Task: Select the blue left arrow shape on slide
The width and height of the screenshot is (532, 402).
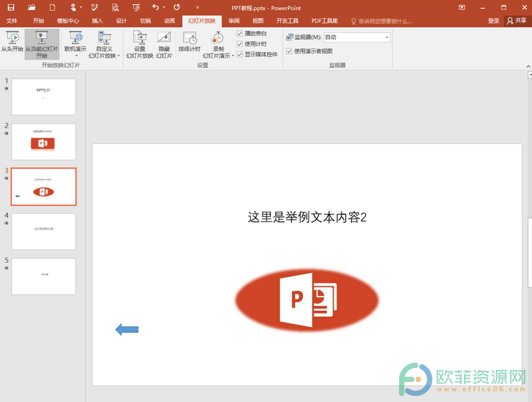Action: click(x=127, y=329)
